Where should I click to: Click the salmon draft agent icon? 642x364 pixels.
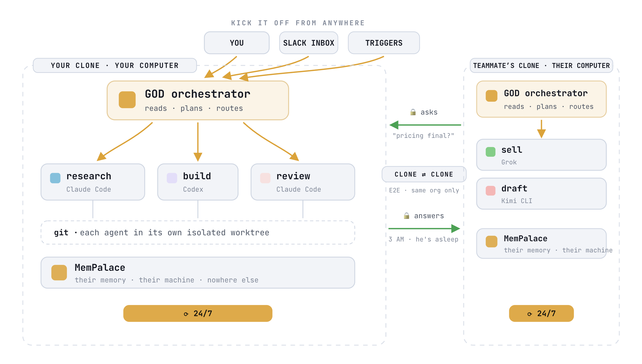(x=490, y=191)
